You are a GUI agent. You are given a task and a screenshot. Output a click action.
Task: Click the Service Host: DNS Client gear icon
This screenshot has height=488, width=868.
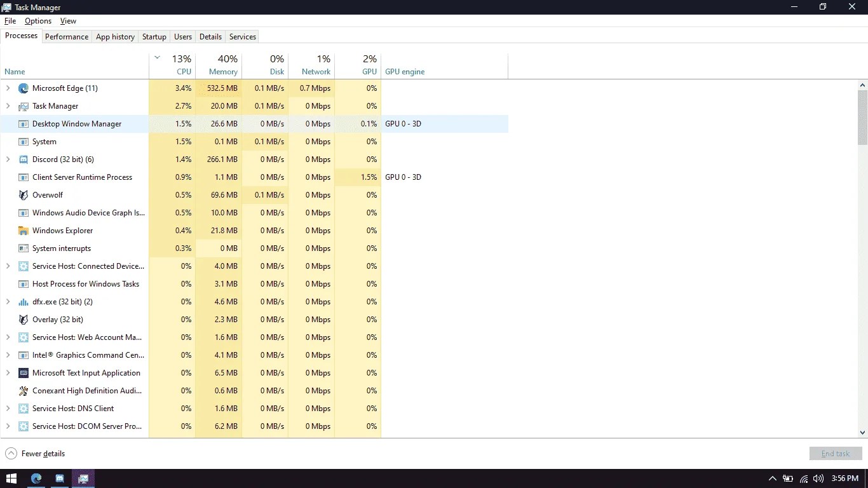pyautogui.click(x=24, y=409)
